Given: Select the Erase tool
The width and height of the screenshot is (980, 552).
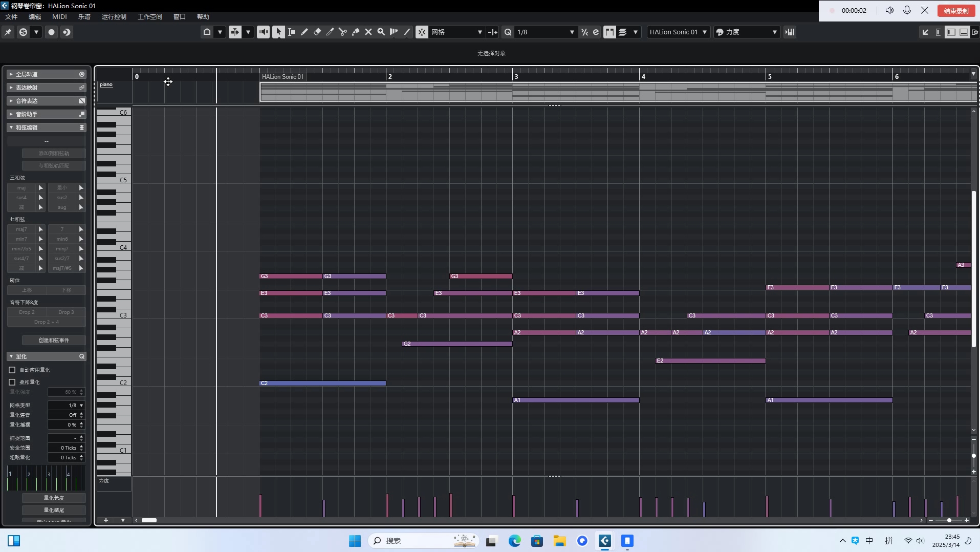Looking at the screenshot, I should tap(317, 32).
